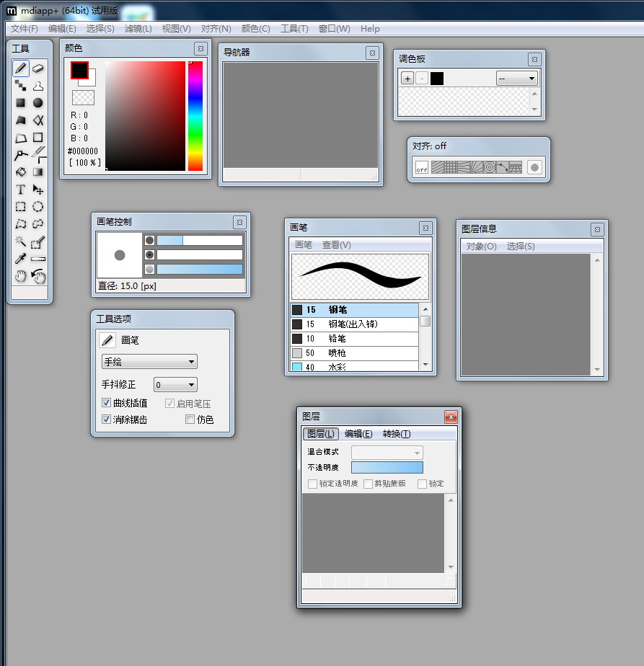Open the palette dropdown in 调色板
Viewport: 644px width, 666px height.
click(517, 79)
